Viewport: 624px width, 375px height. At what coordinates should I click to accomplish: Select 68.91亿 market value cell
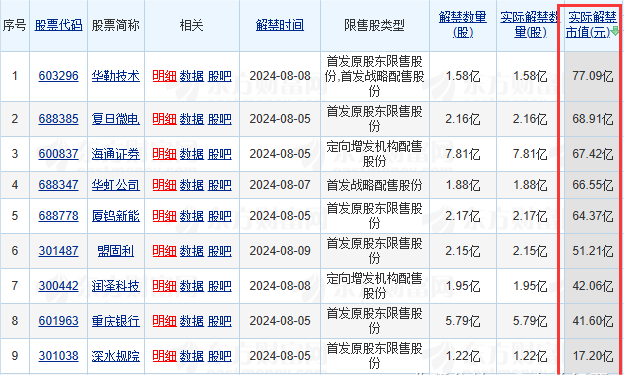coord(593,119)
